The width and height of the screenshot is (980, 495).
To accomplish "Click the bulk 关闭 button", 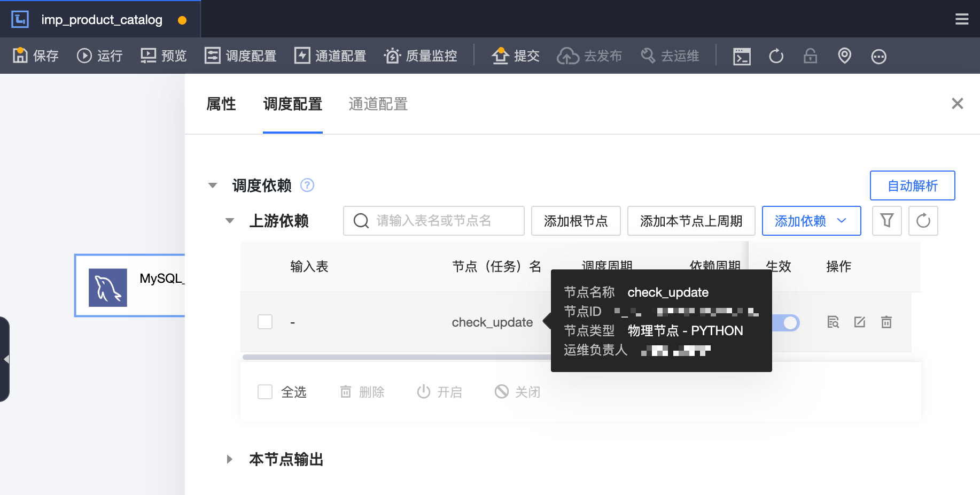I will [x=517, y=392].
